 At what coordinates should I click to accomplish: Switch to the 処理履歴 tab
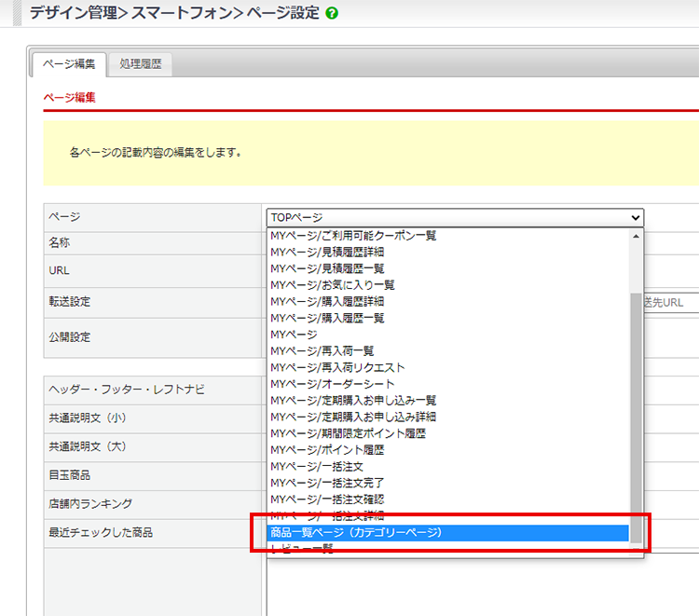pyautogui.click(x=140, y=63)
